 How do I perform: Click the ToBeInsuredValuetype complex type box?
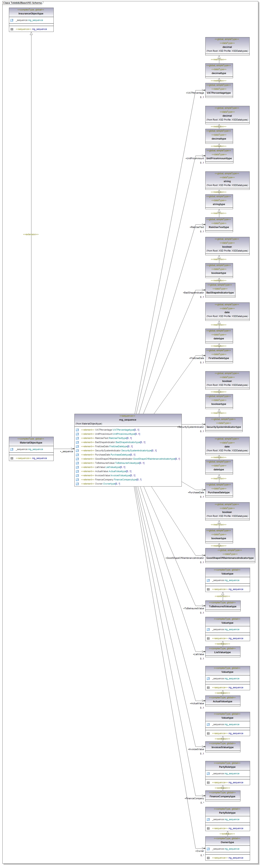tap(223, 606)
